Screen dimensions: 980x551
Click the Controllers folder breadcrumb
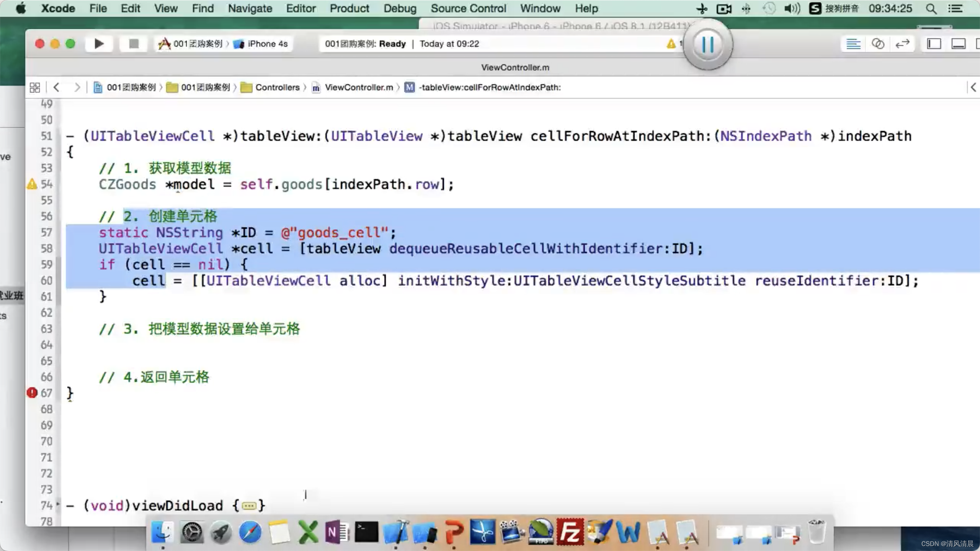coord(277,87)
